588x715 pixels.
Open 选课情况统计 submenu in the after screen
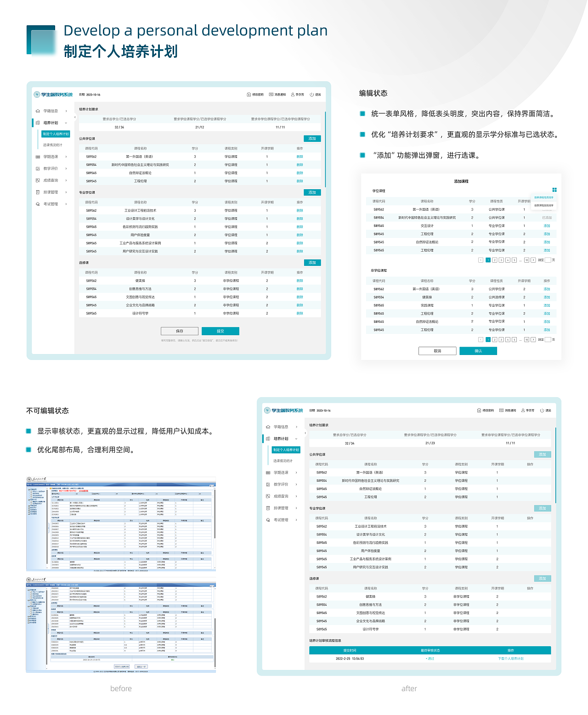(x=283, y=461)
